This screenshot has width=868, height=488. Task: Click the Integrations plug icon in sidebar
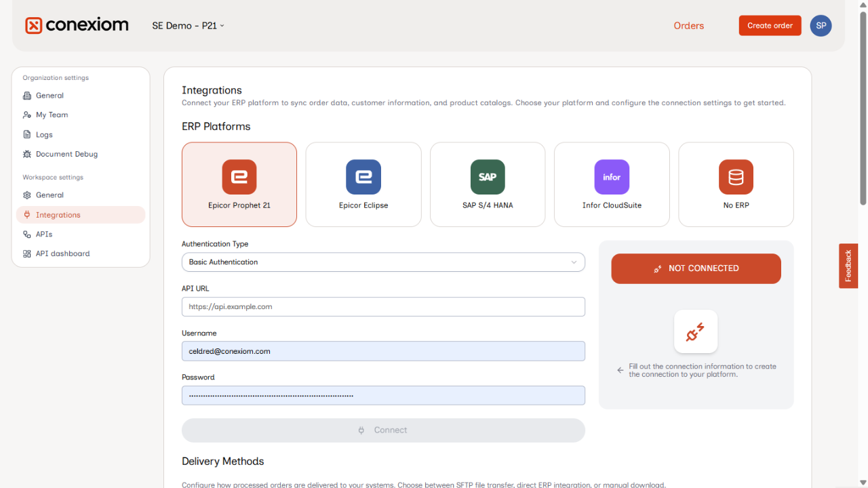pyautogui.click(x=27, y=215)
